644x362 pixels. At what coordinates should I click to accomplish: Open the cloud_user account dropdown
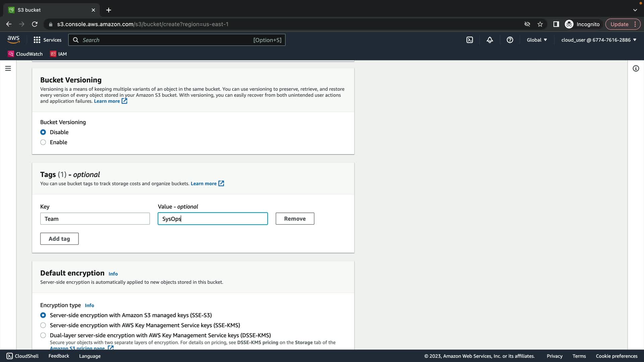pyautogui.click(x=599, y=40)
